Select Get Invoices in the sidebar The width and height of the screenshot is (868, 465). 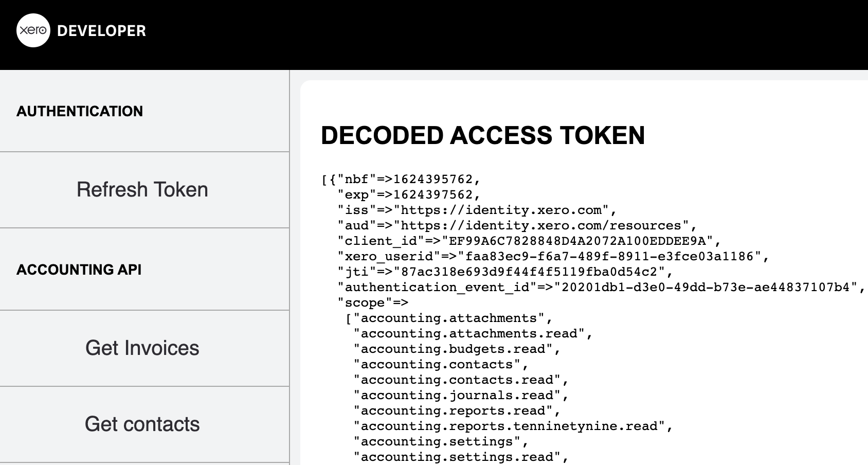pos(144,348)
